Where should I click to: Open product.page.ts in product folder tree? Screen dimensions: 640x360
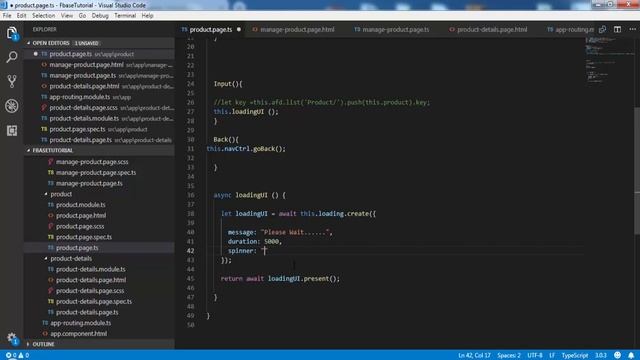(x=99, y=247)
